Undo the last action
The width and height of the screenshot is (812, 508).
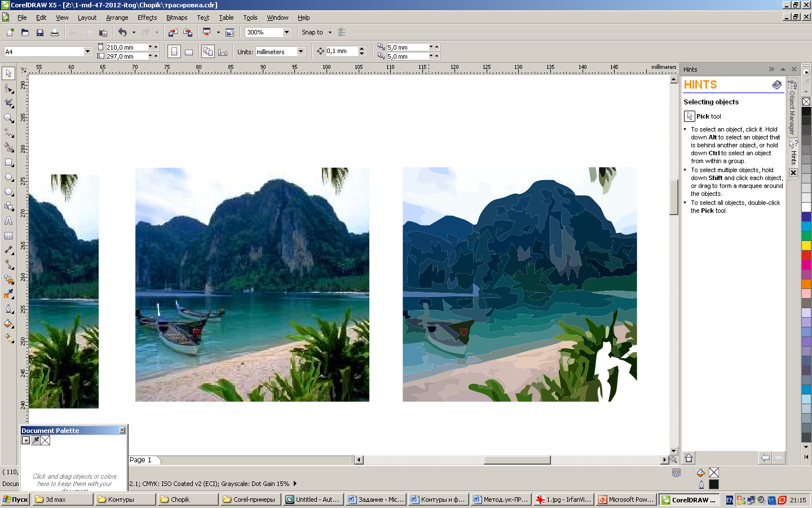coord(122,32)
